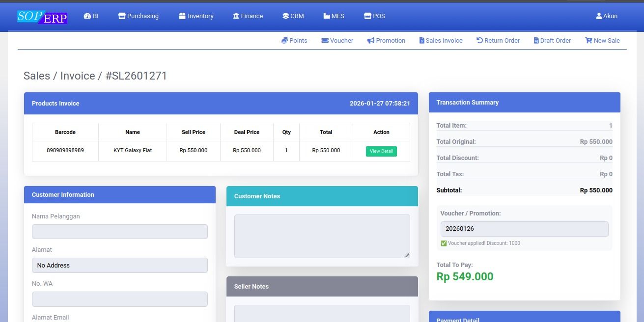644x322 pixels.
Task: Click the New Sale cart icon
Action: pos(588,41)
